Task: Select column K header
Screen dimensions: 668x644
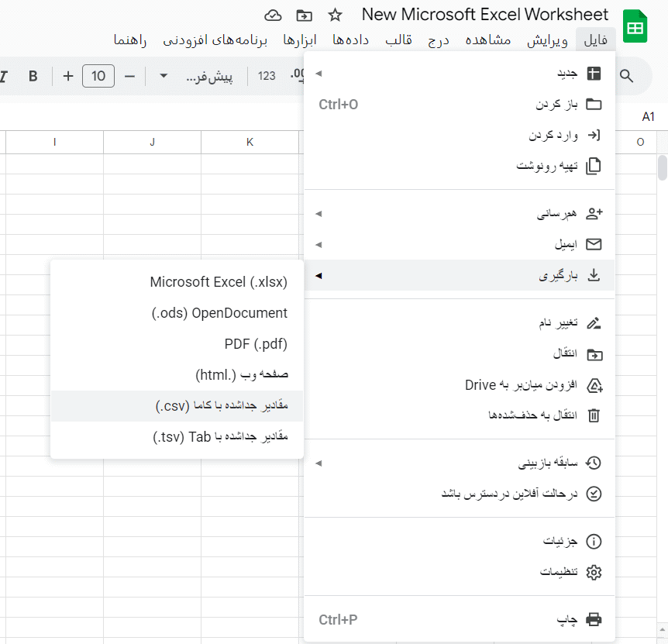Action: click(x=250, y=143)
